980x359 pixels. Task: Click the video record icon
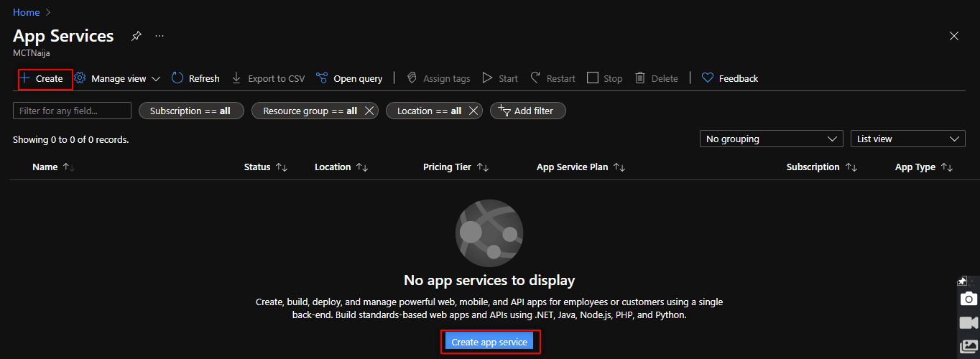click(x=969, y=322)
